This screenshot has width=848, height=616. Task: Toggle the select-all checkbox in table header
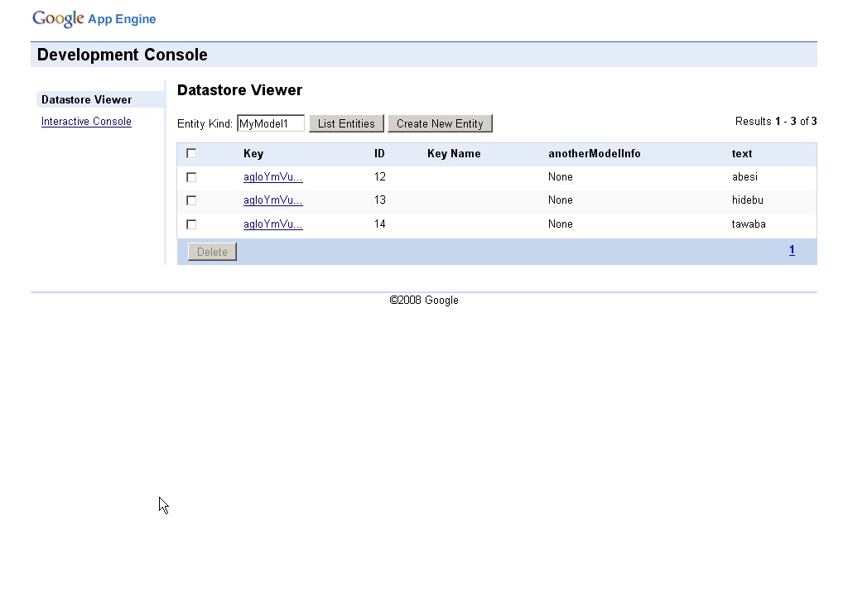point(191,154)
